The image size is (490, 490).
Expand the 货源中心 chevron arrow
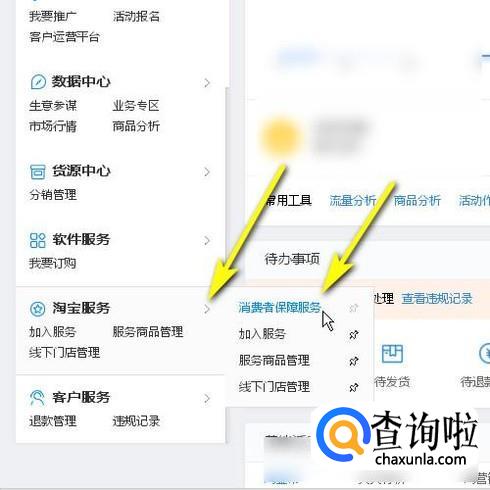pyautogui.click(x=207, y=172)
